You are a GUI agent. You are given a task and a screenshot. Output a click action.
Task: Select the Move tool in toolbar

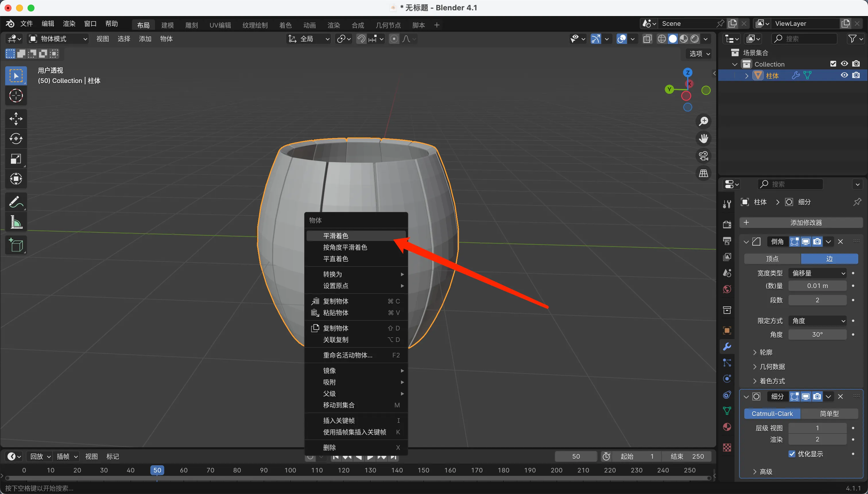point(16,119)
